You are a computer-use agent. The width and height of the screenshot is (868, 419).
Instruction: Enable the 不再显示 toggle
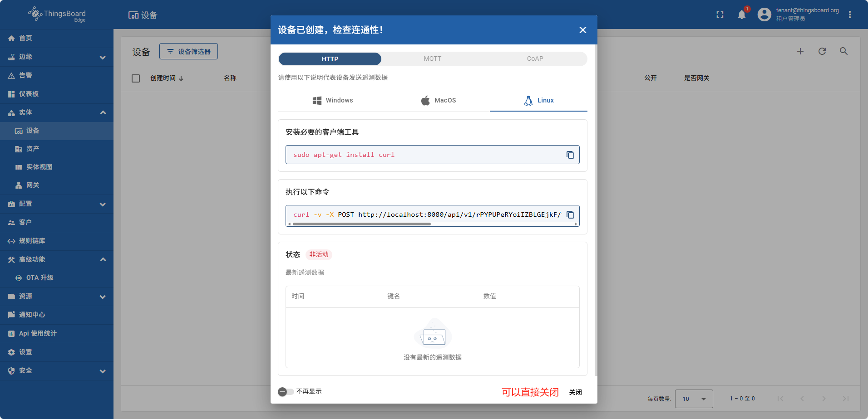286,392
